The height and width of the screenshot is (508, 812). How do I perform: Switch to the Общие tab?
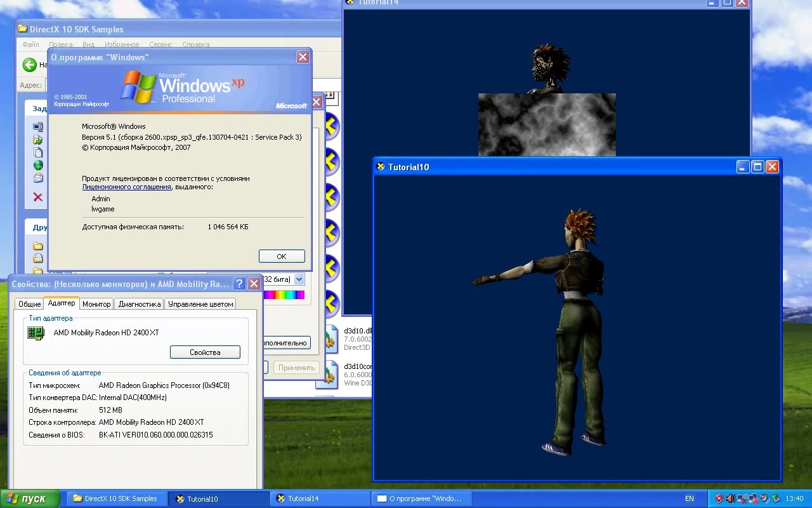(x=29, y=304)
